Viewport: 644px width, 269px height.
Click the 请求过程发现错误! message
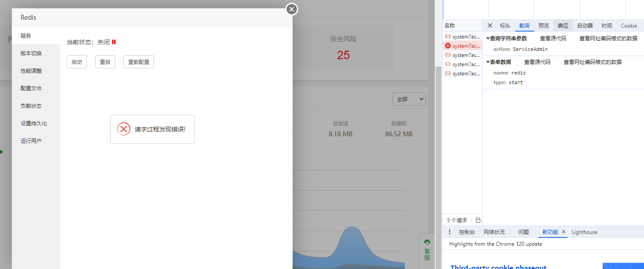click(x=160, y=129)
